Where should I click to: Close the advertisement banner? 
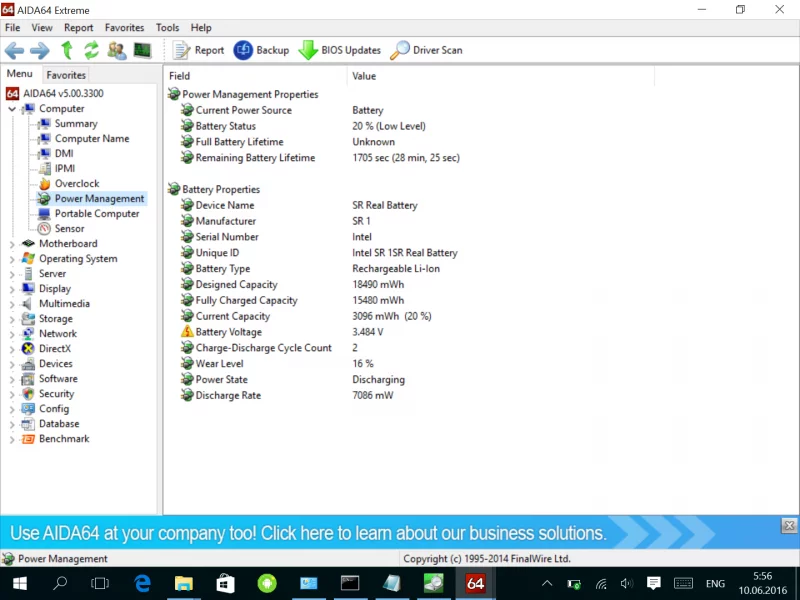tap(788, 525)
